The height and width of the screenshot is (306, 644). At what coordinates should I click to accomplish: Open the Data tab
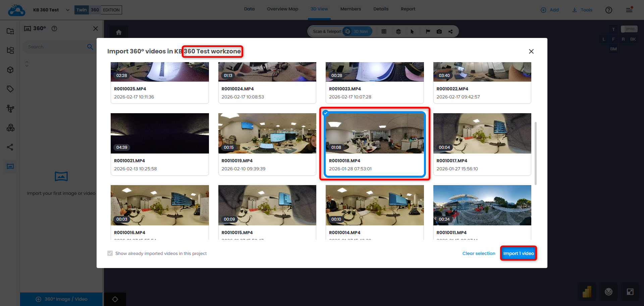point(249,9)
